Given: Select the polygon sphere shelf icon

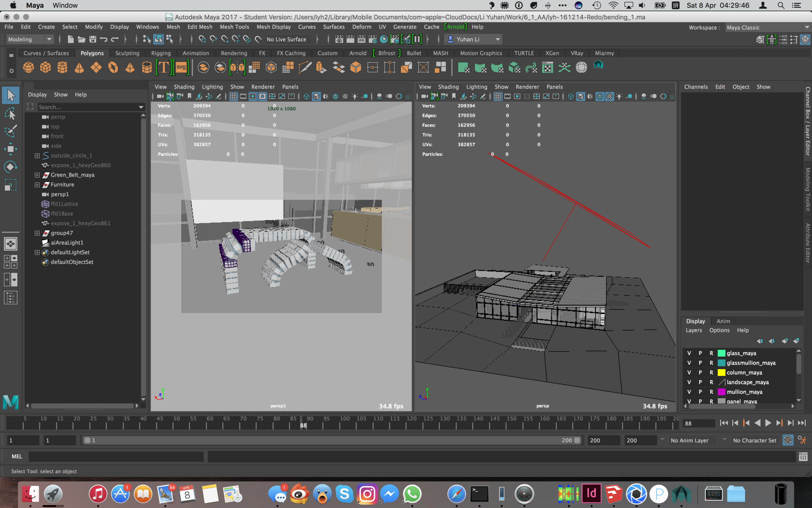Looking at the screenshot, I should pyautogui.click(x=28, y=68).
